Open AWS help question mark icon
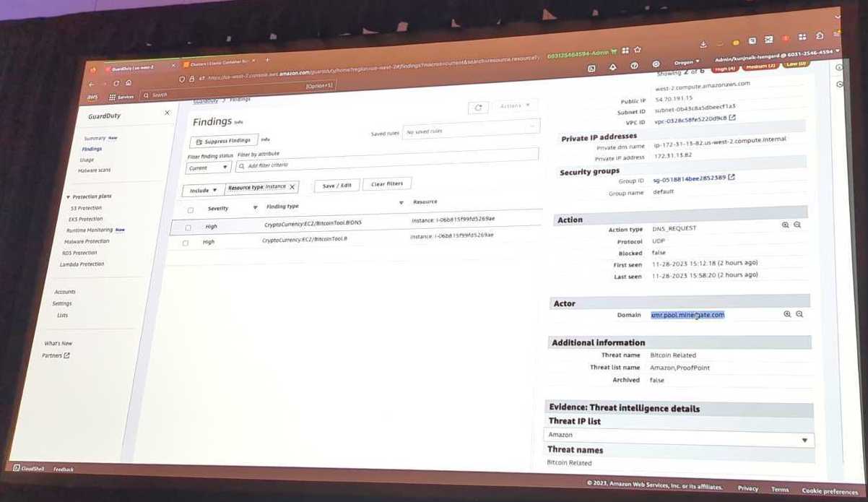The width and height of the screenshot is (868, 502). click(633, 65)
